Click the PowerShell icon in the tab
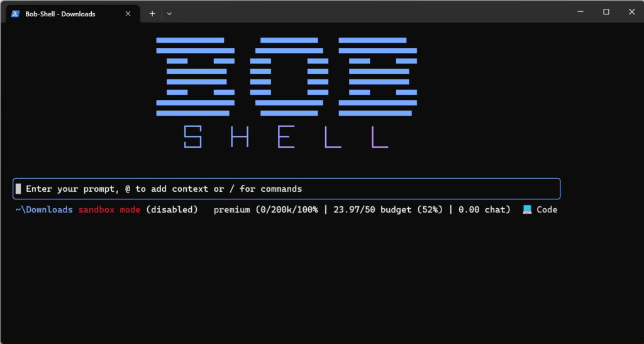 pos(16,13)
